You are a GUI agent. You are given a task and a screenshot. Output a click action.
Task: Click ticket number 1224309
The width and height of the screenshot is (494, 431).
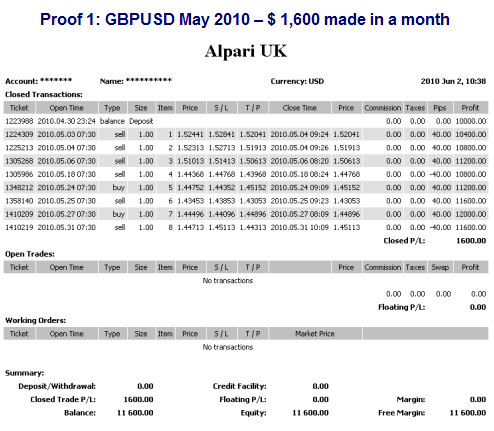(x=19, y=135)
